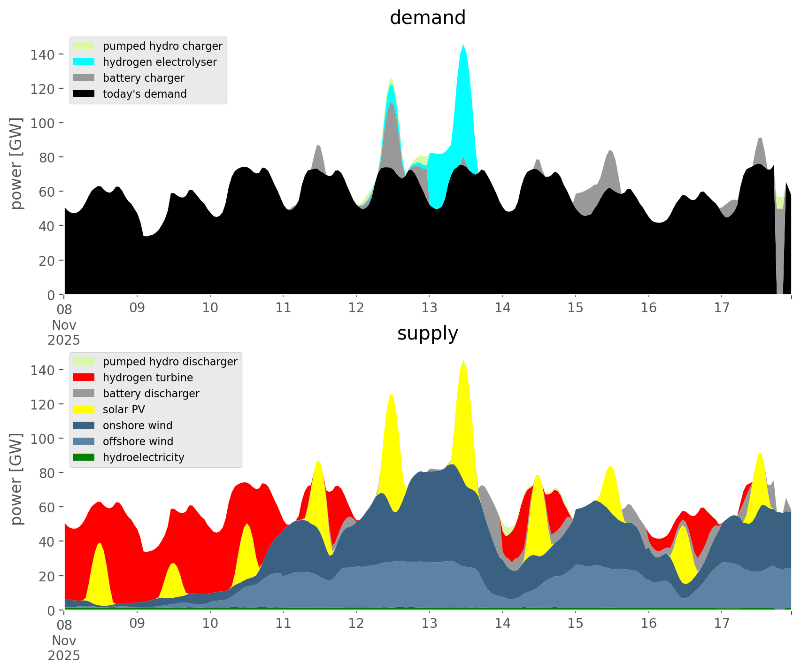801x672 pixels.
Task: Click the black today's demand legend swatch
Action: [84, 94]
